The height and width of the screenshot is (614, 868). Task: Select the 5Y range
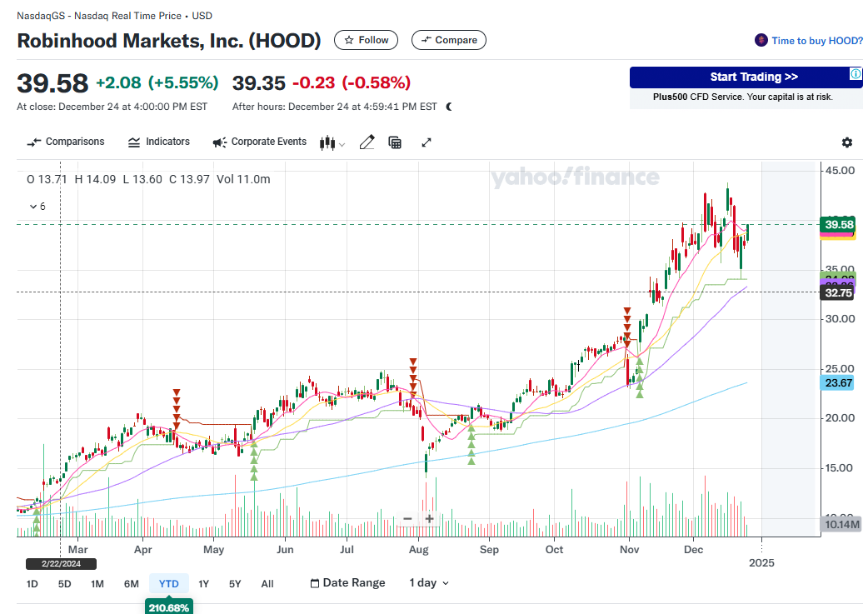[235, 583]
